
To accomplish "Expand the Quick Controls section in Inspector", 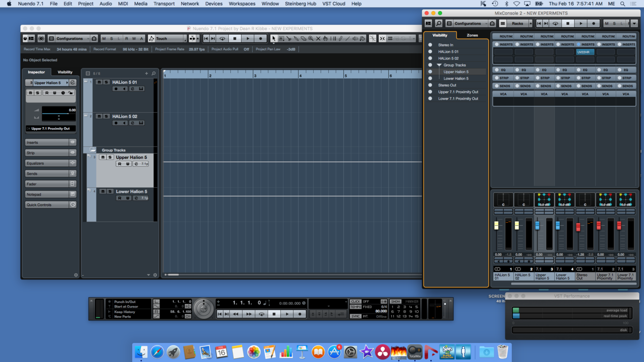I will (50, 205).
